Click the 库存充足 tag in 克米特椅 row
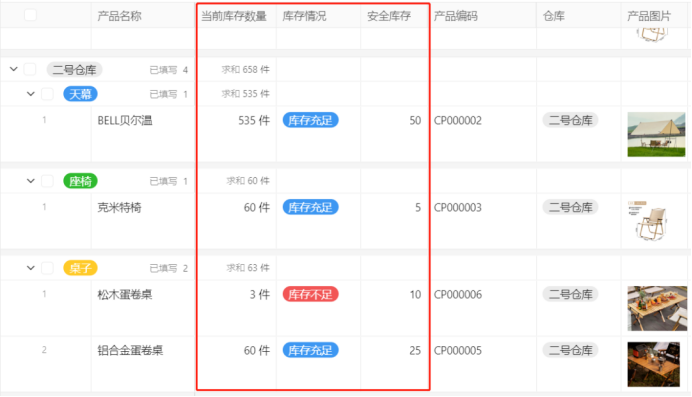The width and height of the screenshot is (692, 397). (x=311, y=207)
